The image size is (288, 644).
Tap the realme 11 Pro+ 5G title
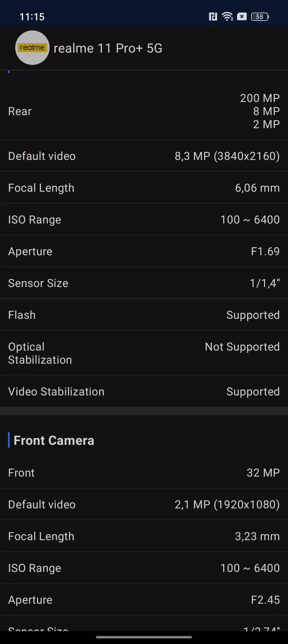pyautogui.click(x=108, y=48)
